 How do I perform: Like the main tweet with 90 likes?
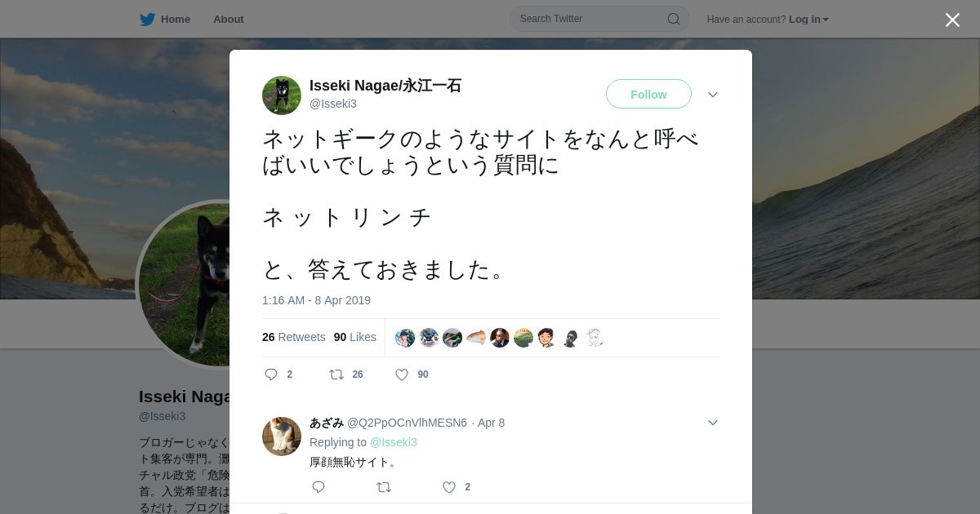pyautogui.click(x=402, y=374)
